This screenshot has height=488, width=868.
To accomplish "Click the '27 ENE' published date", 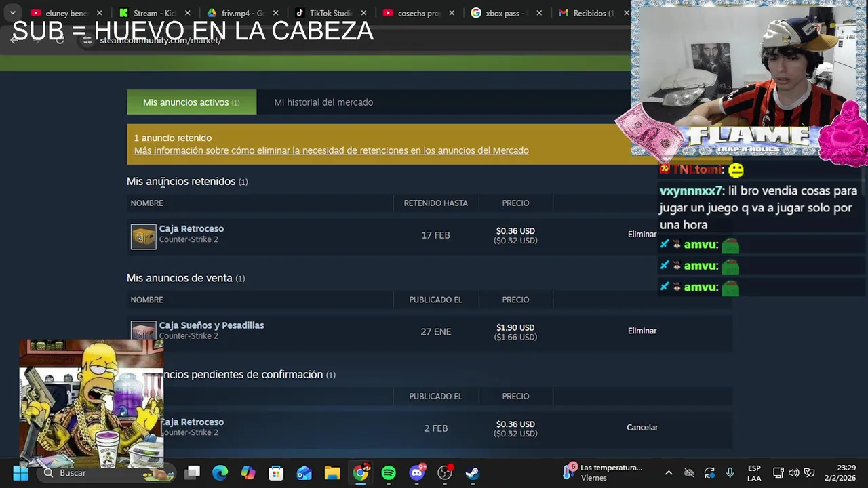I will pos(435,331).
